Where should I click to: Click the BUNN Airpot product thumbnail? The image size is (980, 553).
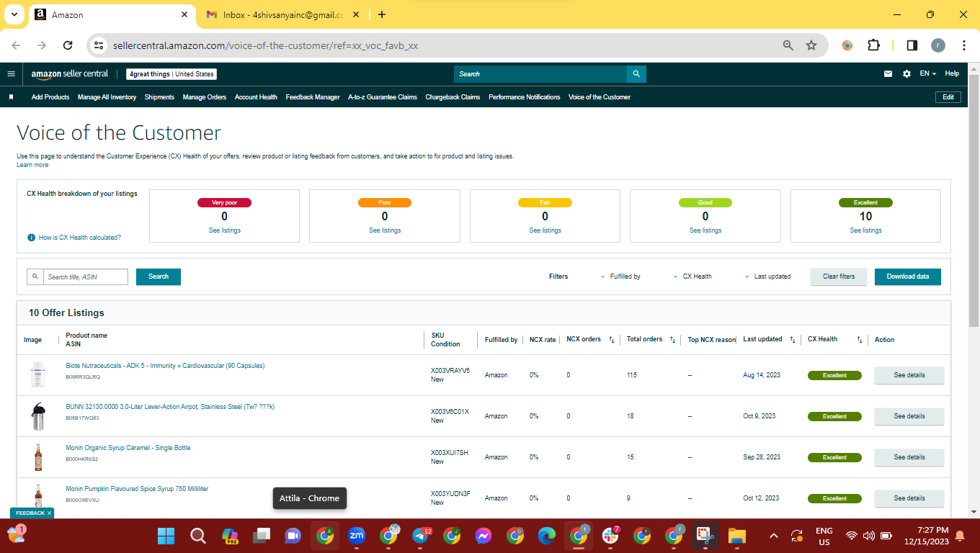point(38,416)
